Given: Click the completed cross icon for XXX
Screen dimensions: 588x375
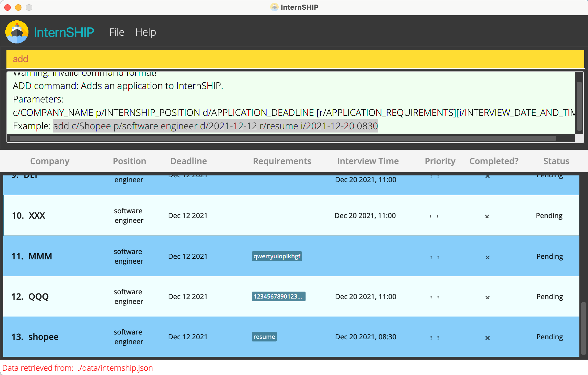Looking at the screenshot, I should coord(487,216).
